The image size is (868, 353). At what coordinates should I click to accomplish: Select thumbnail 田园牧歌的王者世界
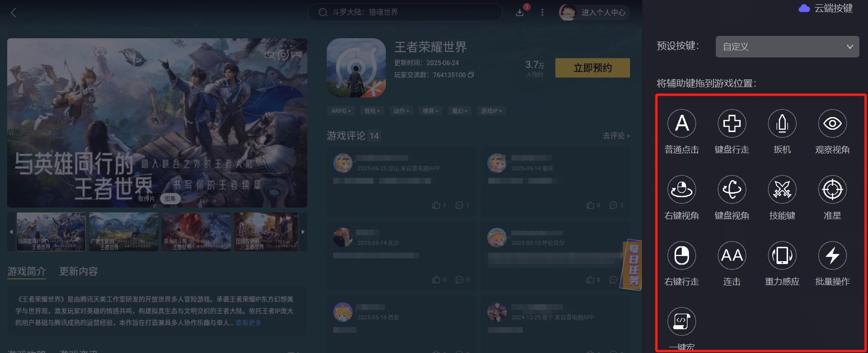tap(266, 232)
